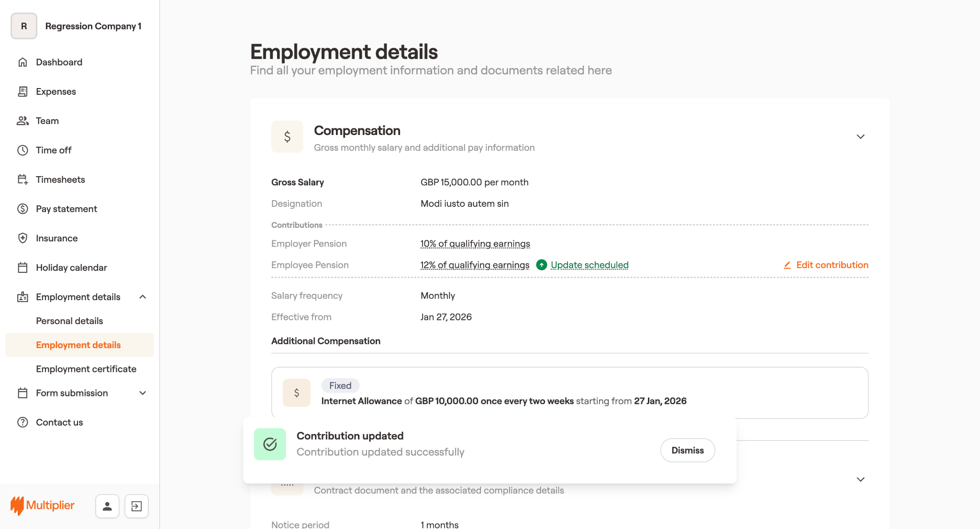Click the Insurance shield icon
This screenshot has width=980, height=529.
pos(22,238)
